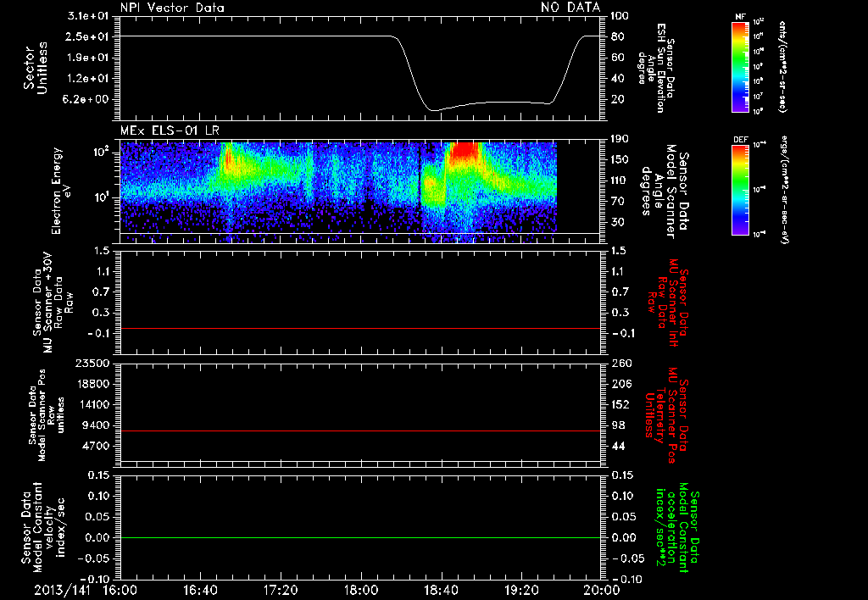Click the Model Scanner Angle degrees axis title
This screenshot has width=868, height=600.
[665, 192]
